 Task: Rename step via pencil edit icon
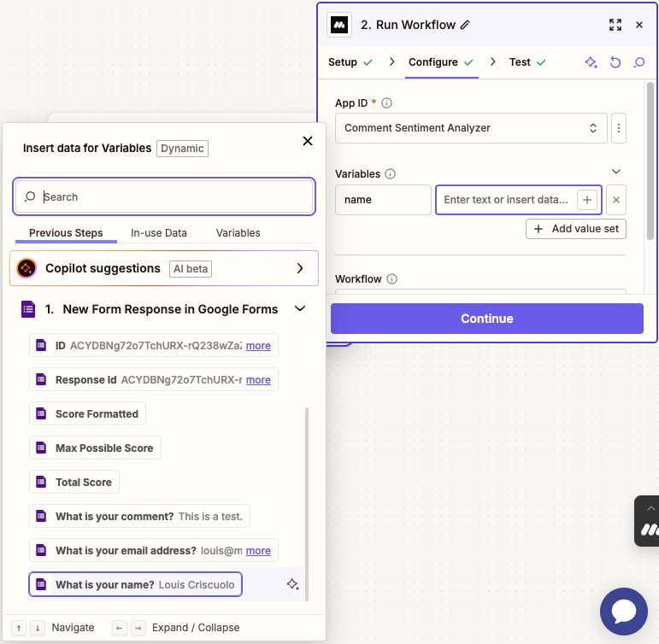click(464, 26)
